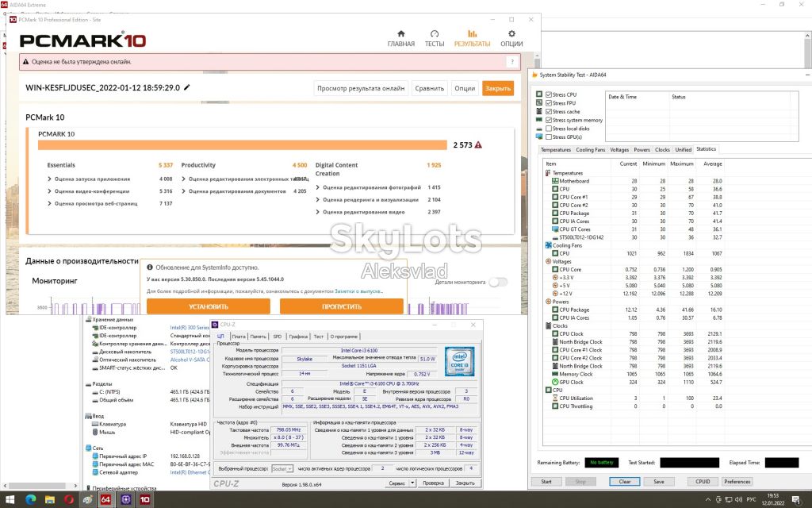812x508 pixels.
Task: Expand Оценка редактирования фотографий details
Action: [x=318, y=187]
